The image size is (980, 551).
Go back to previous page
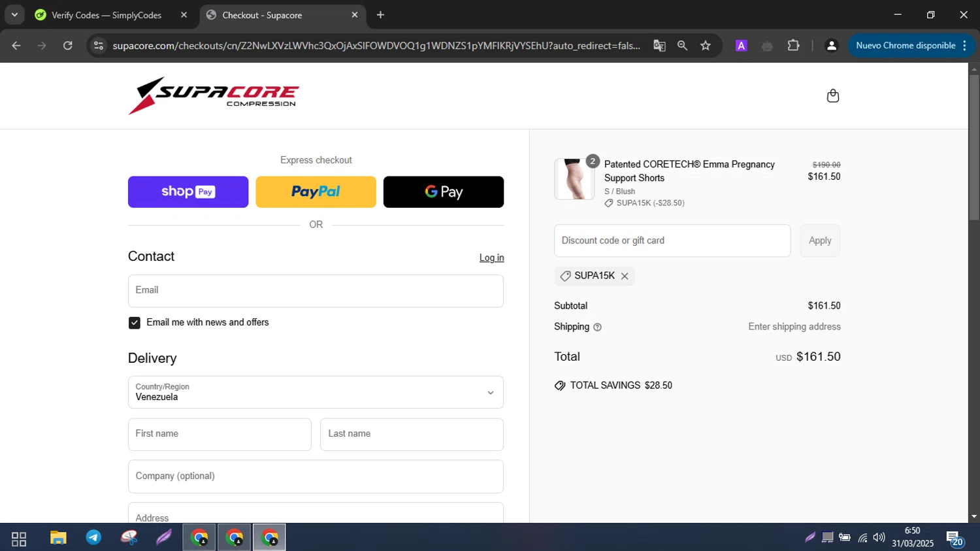click(16, 46)
